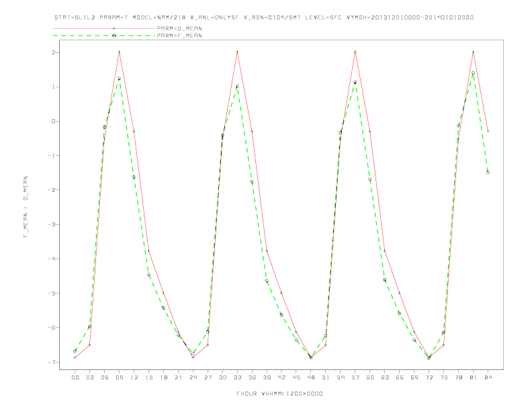Viewport: 532px width, 411px height.
Task: Click the x-axis tick label 42
Action: [281, 377]
